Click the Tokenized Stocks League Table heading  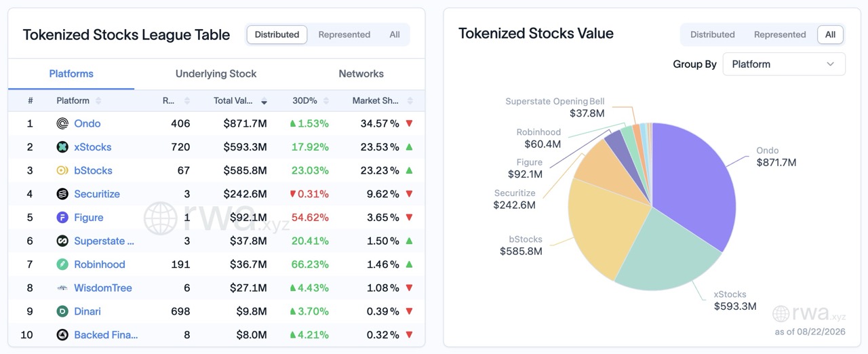pyautogui.click(x=127, y=35)
